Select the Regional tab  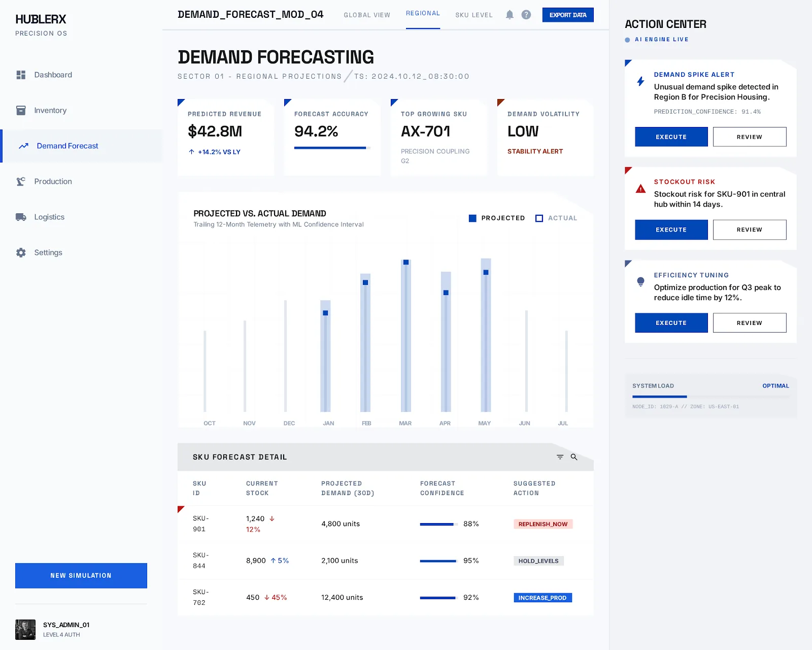coord(423,14)
